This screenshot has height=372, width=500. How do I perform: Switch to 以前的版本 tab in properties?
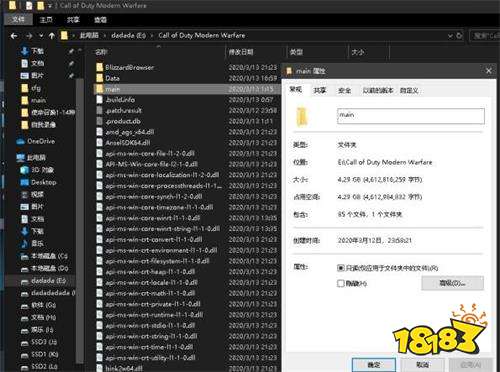(378, 90)
